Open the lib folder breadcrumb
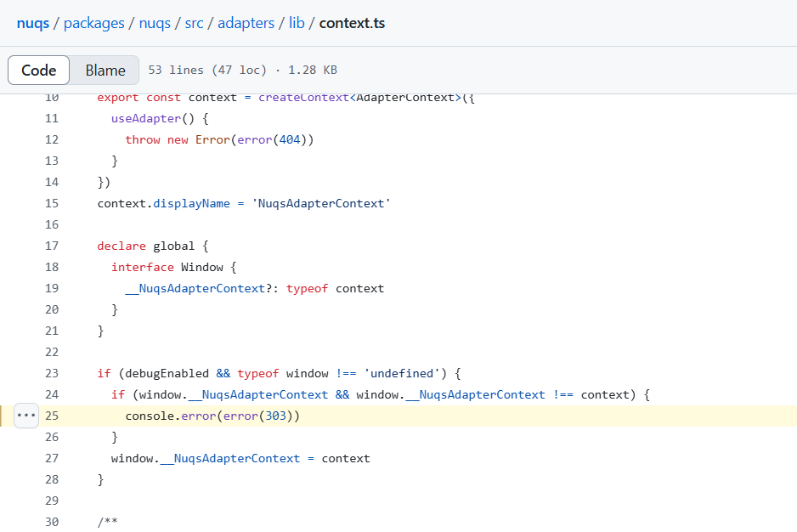The image size is (797, 532). coord(297,24)
